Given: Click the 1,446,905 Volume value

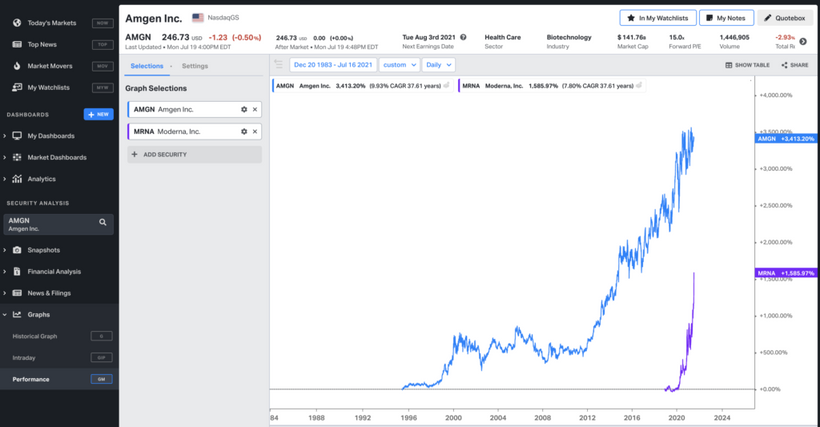Looking at the screenshot, I should (x=734, y=37).
